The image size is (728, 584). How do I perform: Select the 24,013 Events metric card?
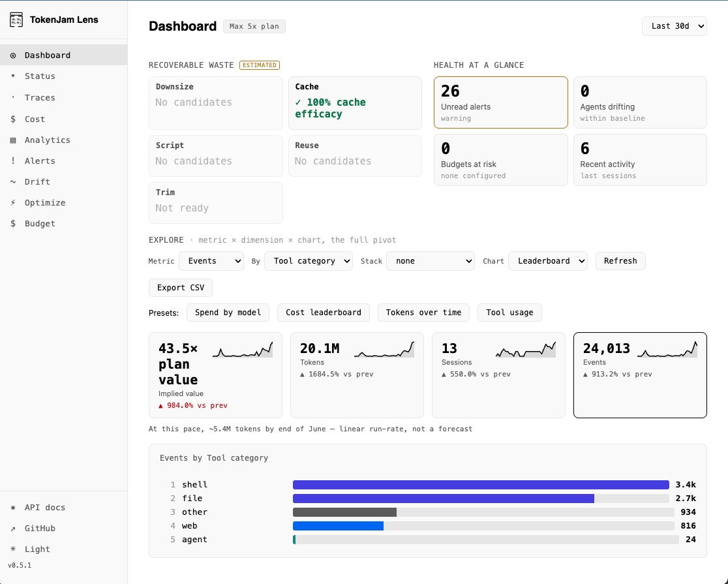[x=640, y=375]
